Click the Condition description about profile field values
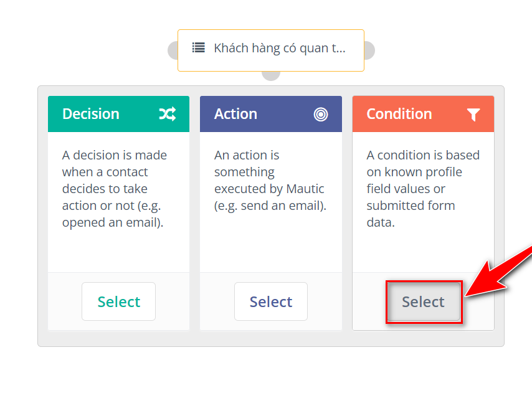532x398 pixels. [422, 189]
